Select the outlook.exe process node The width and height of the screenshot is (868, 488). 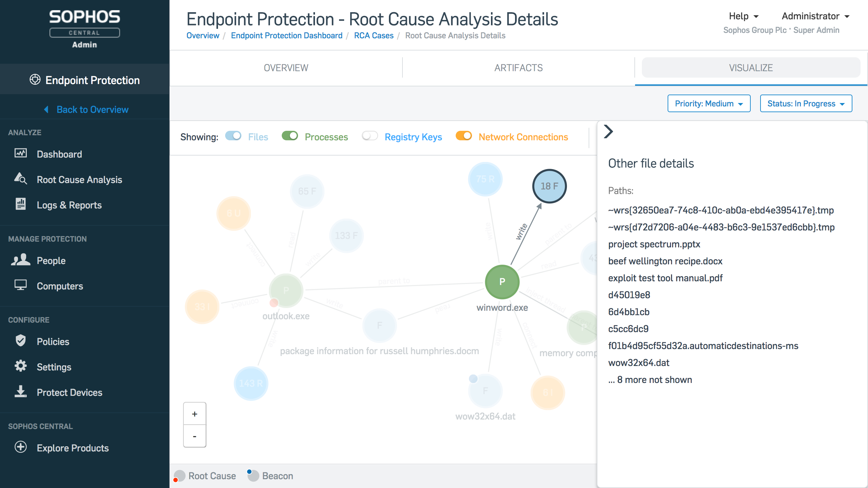click(x=286, y=290)
